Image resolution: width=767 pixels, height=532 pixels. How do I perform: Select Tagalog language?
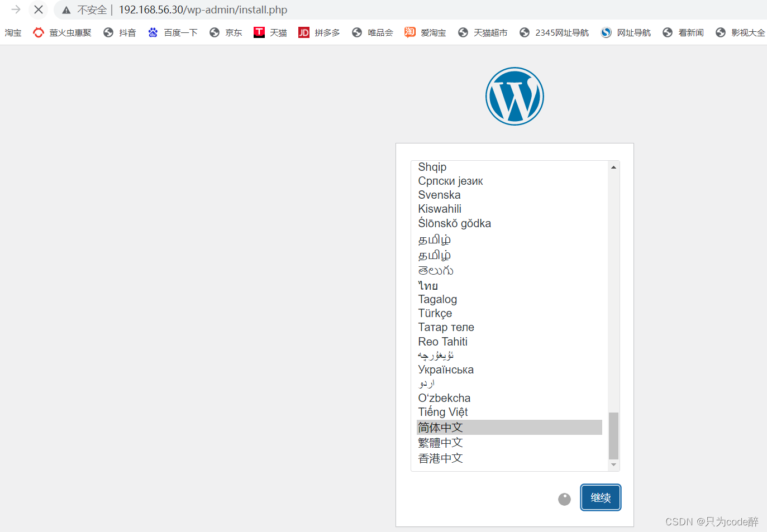tap(509, 299)
